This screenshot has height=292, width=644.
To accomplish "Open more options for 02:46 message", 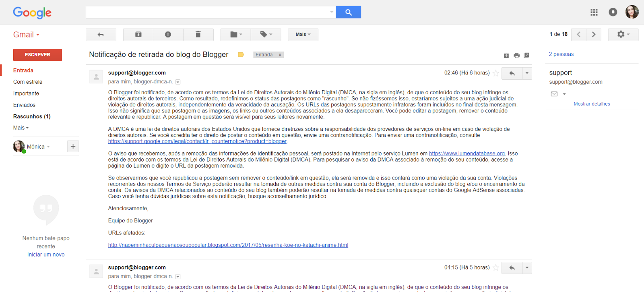I will pos(527,73).
